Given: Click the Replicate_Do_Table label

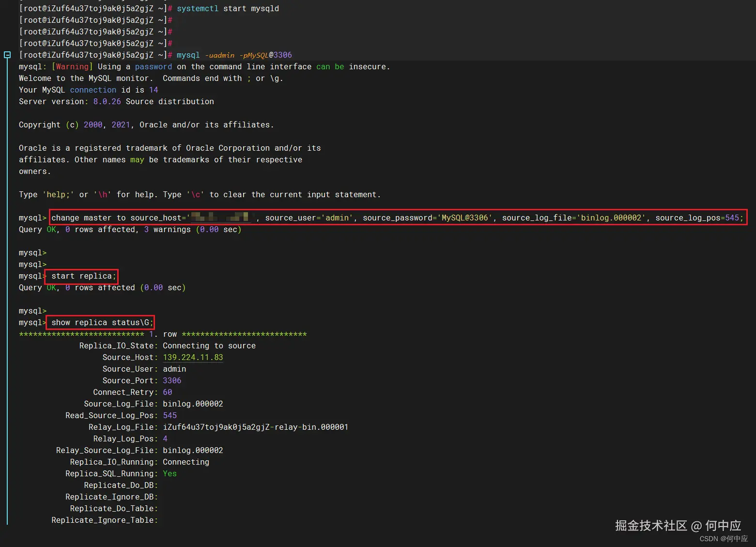Looking at the screenshot, I should point(114,509).
